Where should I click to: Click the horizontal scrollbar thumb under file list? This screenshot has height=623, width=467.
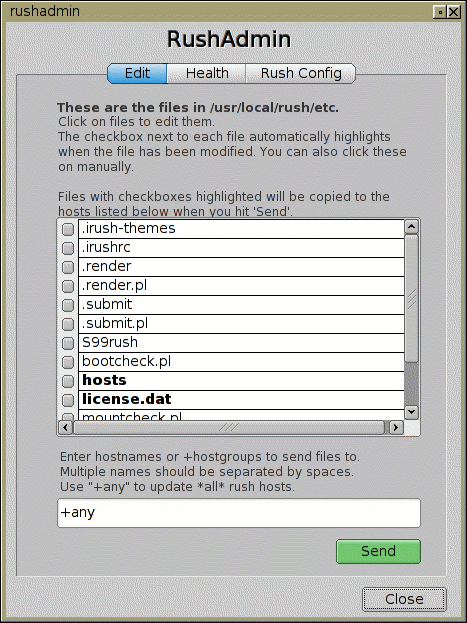[x=229, y=428]
